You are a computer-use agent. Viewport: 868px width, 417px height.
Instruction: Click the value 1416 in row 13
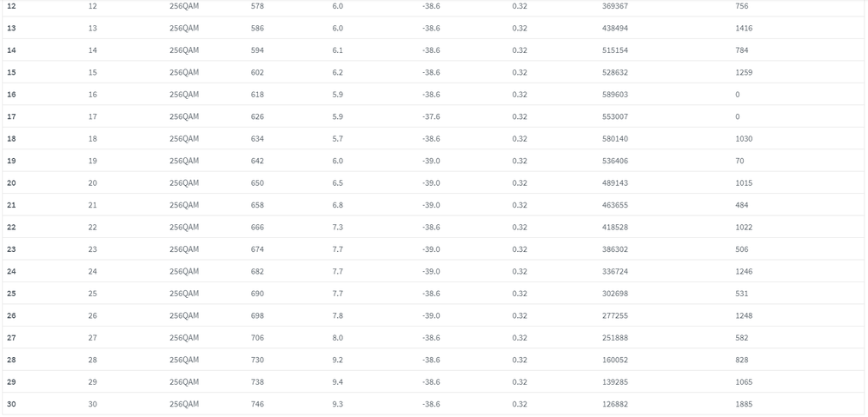pos(744,29)
